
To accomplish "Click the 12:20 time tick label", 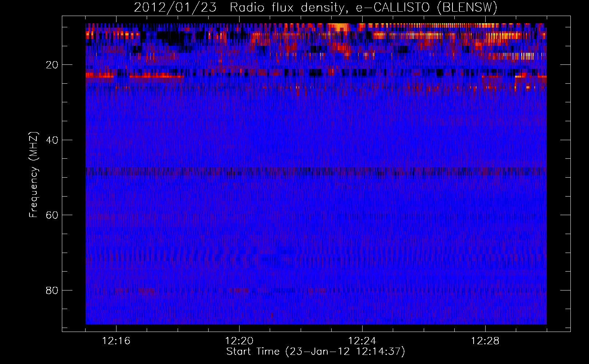I will click(x=239, y=341).
